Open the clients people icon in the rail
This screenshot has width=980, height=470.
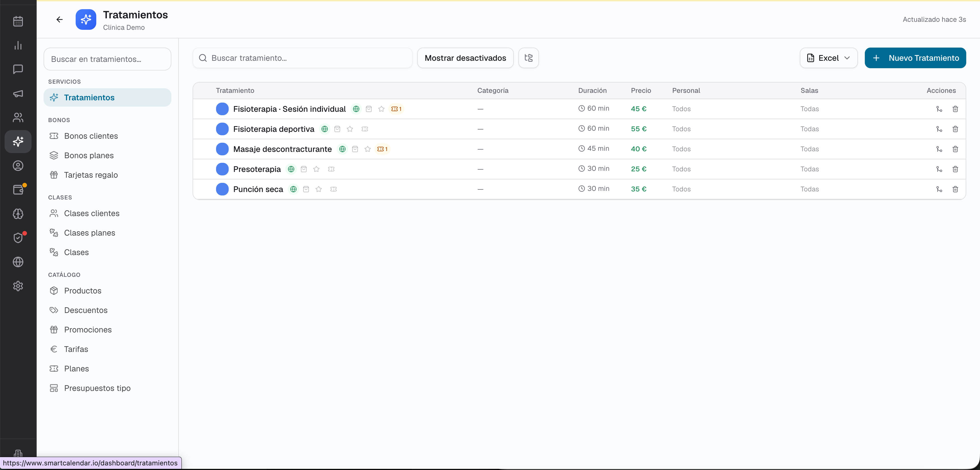(18, 117)
